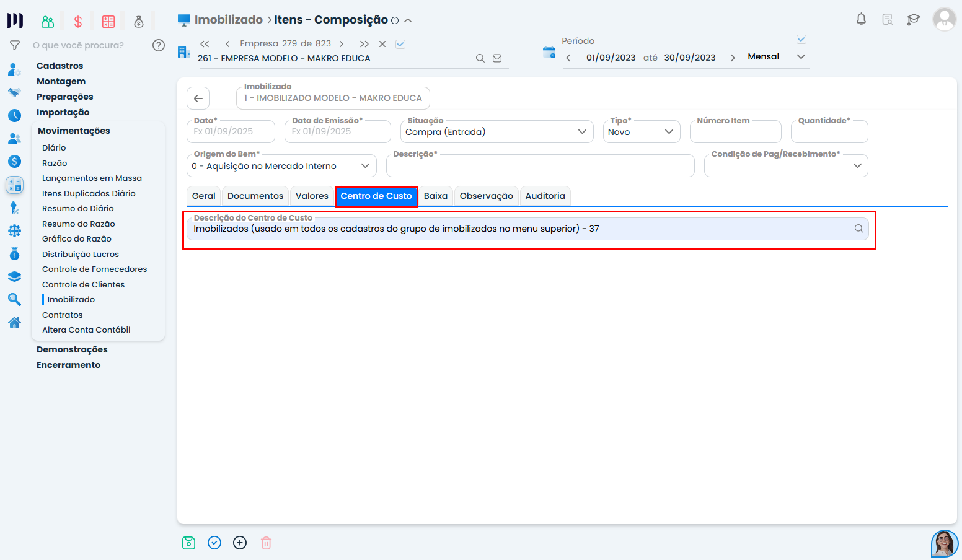The height and width of the screenshot is (560, 962).
Task: Switch to the Documentos tab
Action: [x=255, y=196]
